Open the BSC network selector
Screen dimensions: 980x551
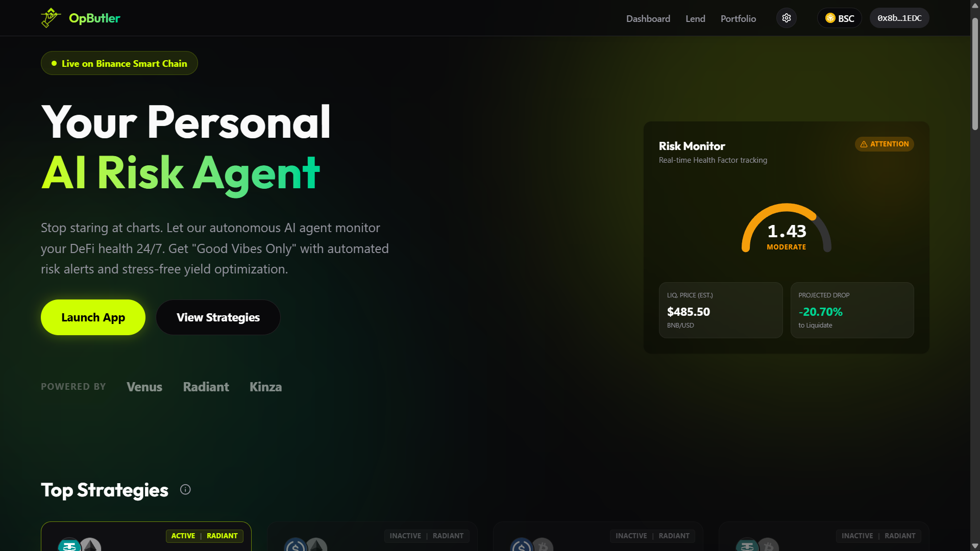tap(839, 18)
